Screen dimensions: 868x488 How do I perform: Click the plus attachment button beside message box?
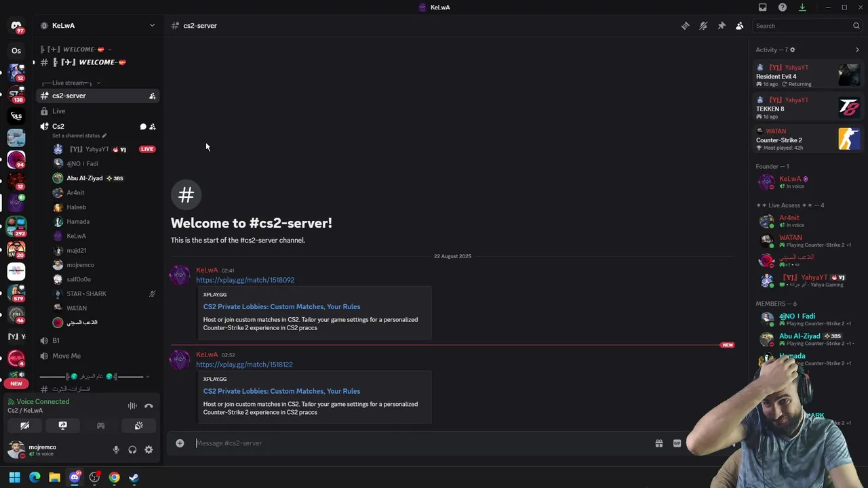pos(180,443)
